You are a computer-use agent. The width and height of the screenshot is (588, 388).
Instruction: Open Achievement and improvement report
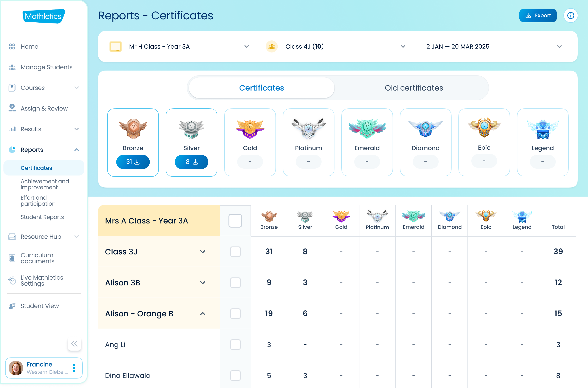(45, 184)
